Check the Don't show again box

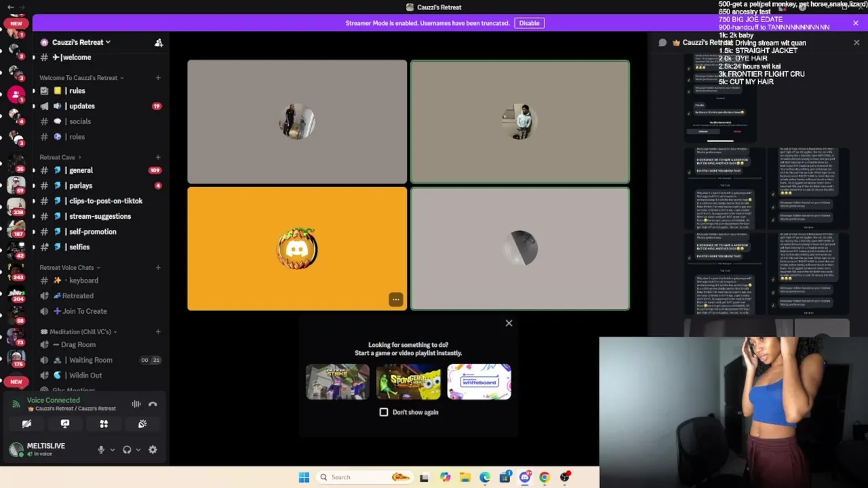point(384,412)
